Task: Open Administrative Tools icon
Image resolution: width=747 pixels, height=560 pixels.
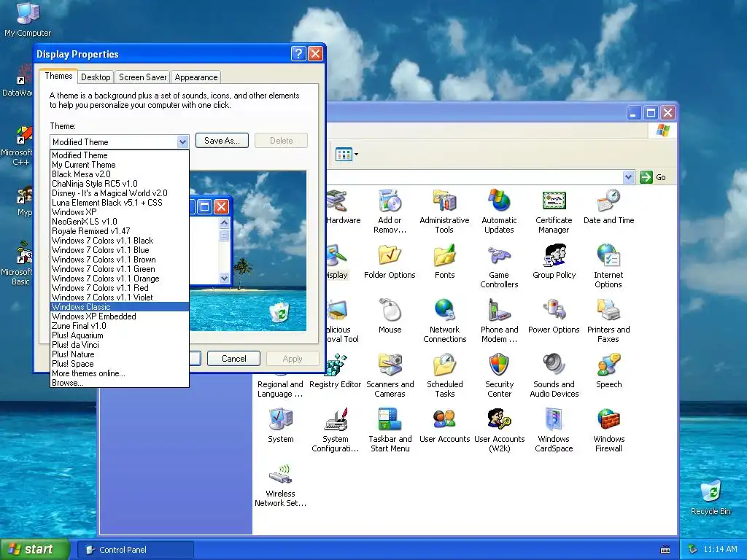Action: click(444, 211)
